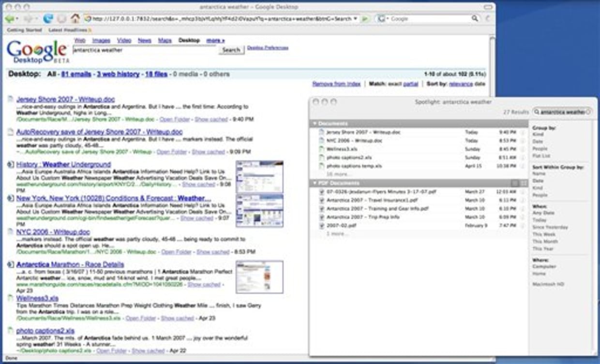Click the PDF icon beside 2007-02.pdf in Spotlight
The width and height of the screenshot is (600, 364).
[x=322, y=226]
